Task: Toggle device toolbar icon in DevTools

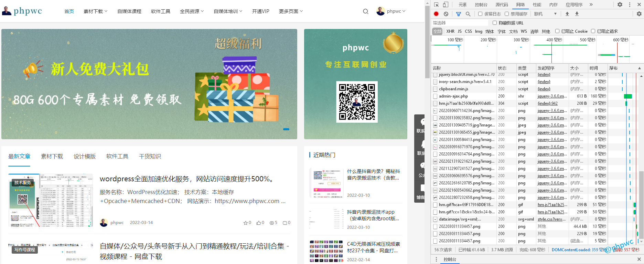Action: [x=446, y=4]
